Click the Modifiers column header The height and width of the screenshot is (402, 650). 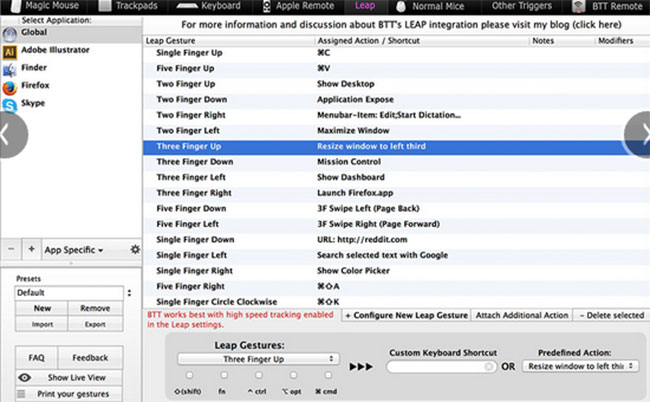coord(622,41)
